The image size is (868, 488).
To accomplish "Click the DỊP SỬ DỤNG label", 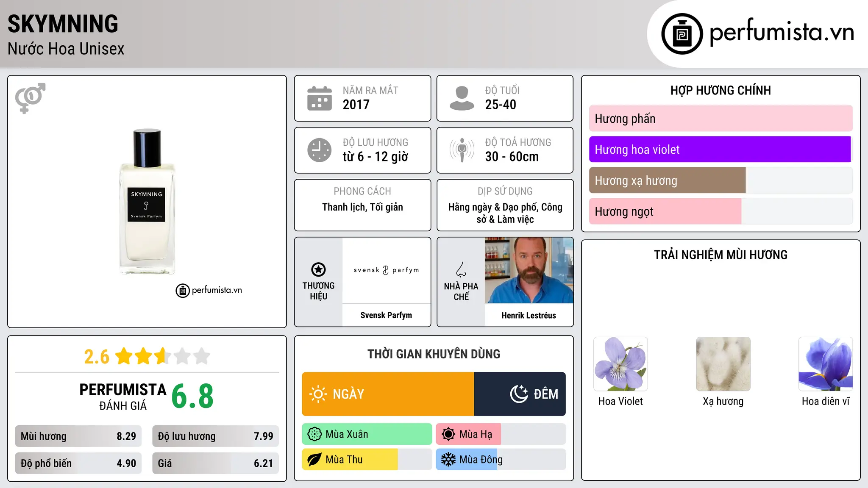I will tap(505, 191).
